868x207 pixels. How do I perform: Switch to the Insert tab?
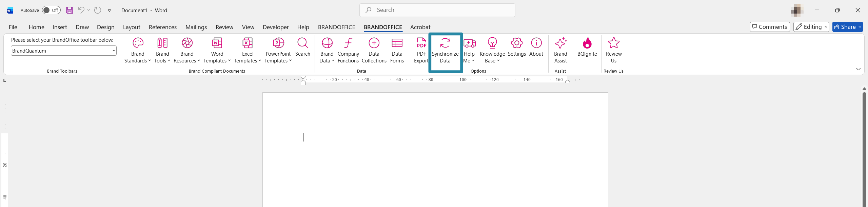click(60, 27)
